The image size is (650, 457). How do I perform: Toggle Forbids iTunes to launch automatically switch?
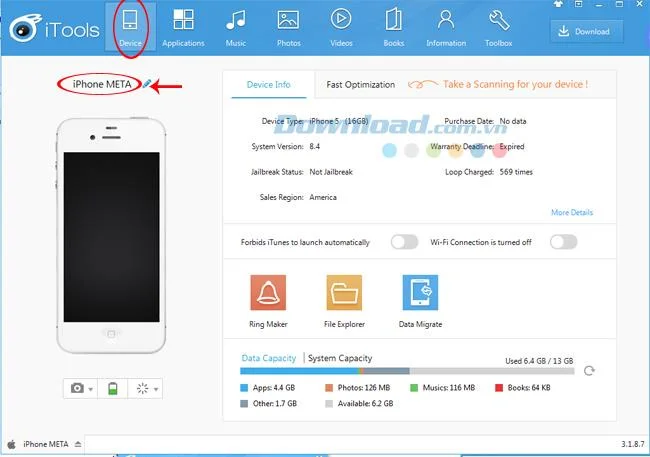(x=404, y=242)
